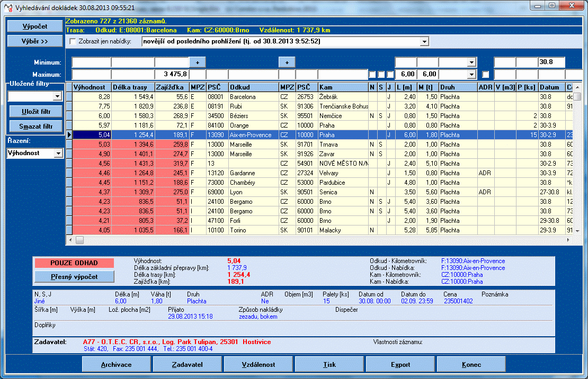Screen dimensions: 588x379
Task: Click the plus button next to the Kam filter
Action: 287,62
